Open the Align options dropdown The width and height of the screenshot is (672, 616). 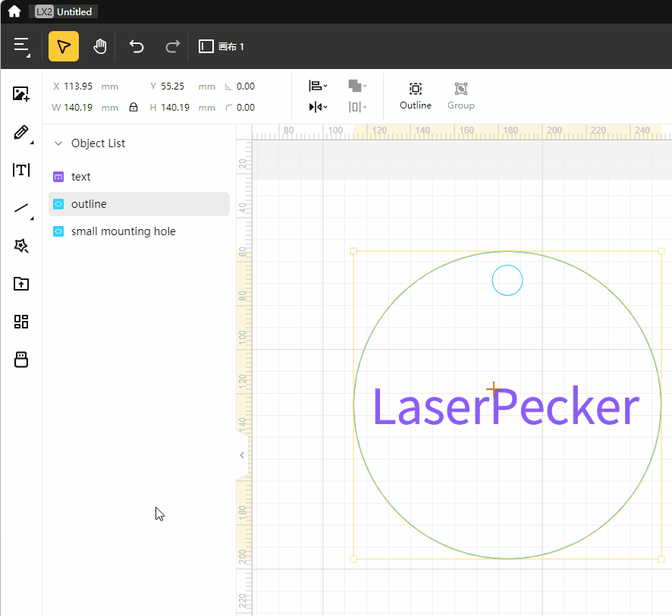[x=318, y=86]
